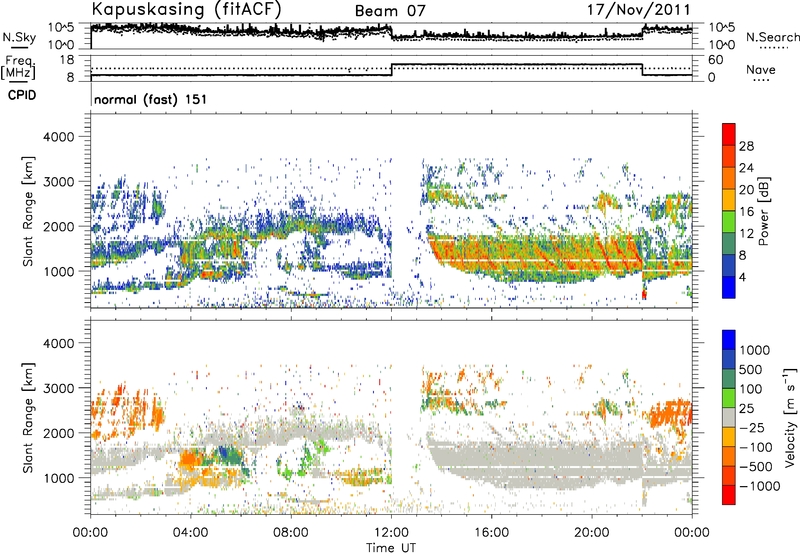The height and width of the screenshot is (554, 800).
Task: Click the "-1000" label on the velocity colorbar
Action: click(759, 486)
